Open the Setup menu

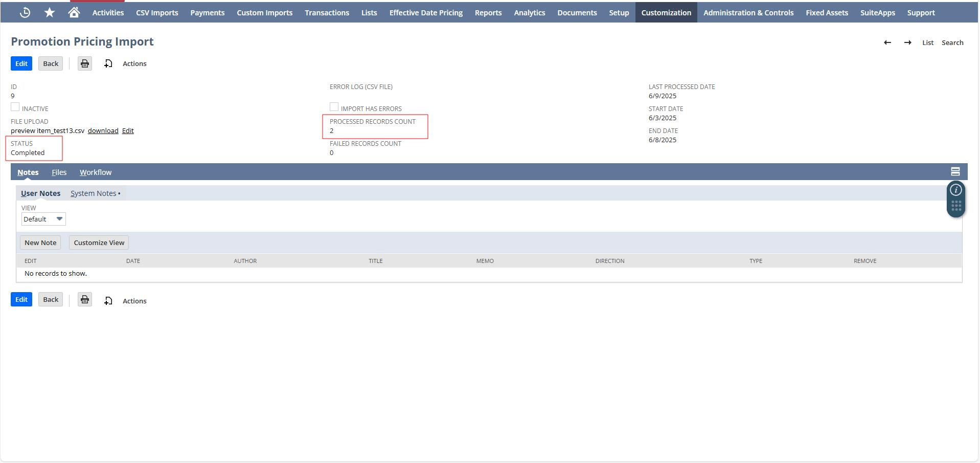point(619,12)
